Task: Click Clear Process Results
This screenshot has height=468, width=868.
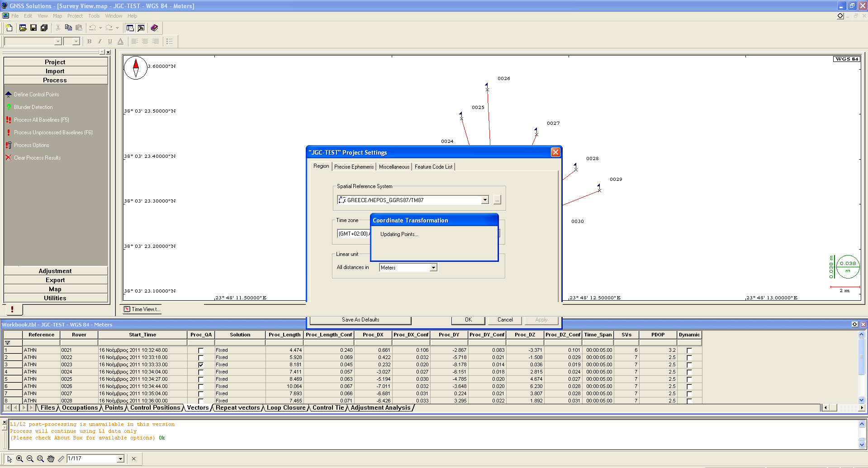Action: pyautogui.click(x=37, y=158)
